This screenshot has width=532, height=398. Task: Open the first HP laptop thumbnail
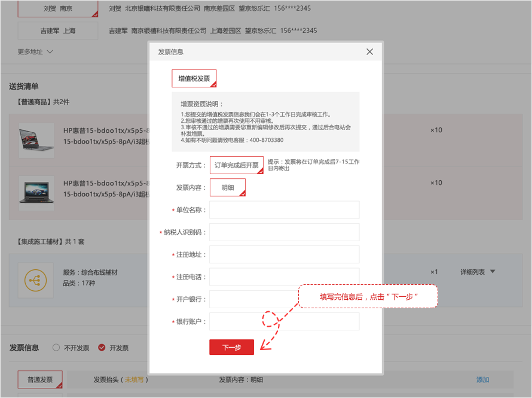pyautogui.click(x=36, y=139)
